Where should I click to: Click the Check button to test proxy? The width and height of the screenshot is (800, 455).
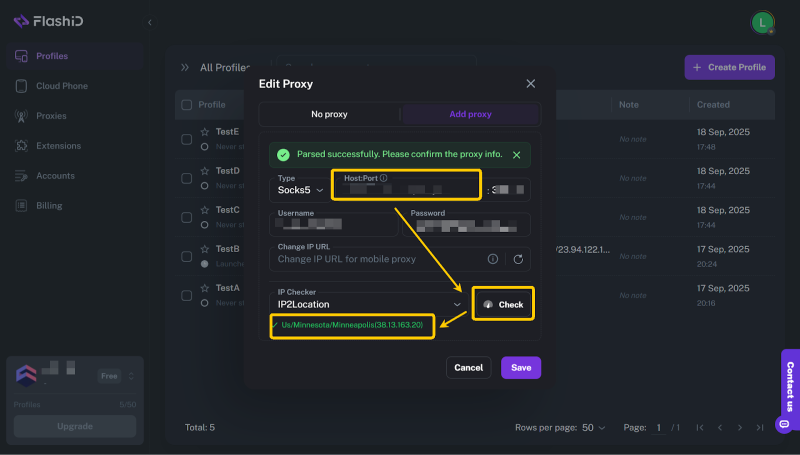pyautogui.click(x=504, y=304)
